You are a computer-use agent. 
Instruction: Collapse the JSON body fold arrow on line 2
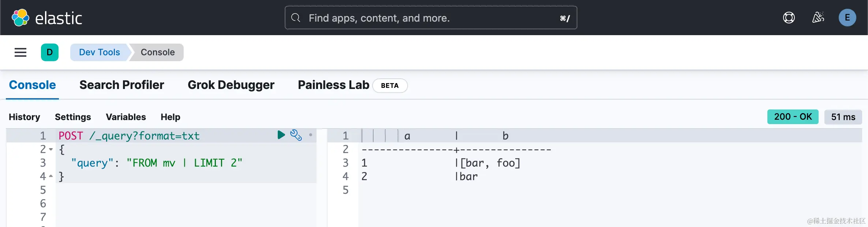[x=51, y=149]
